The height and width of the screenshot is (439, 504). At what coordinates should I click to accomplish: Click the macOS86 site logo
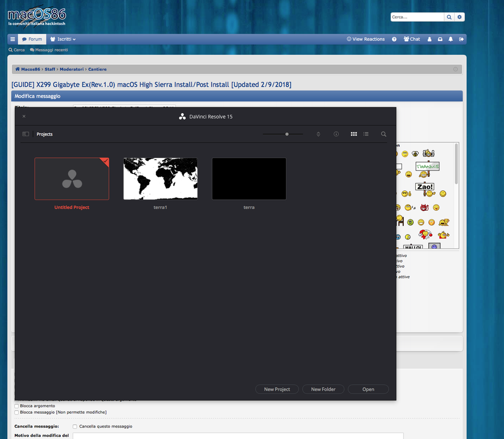[37, 16]
